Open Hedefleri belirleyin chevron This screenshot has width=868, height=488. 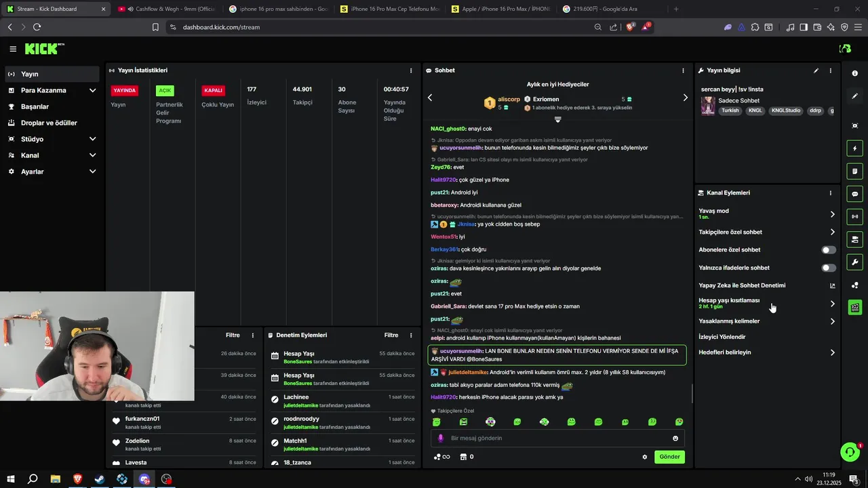point(833,352)
